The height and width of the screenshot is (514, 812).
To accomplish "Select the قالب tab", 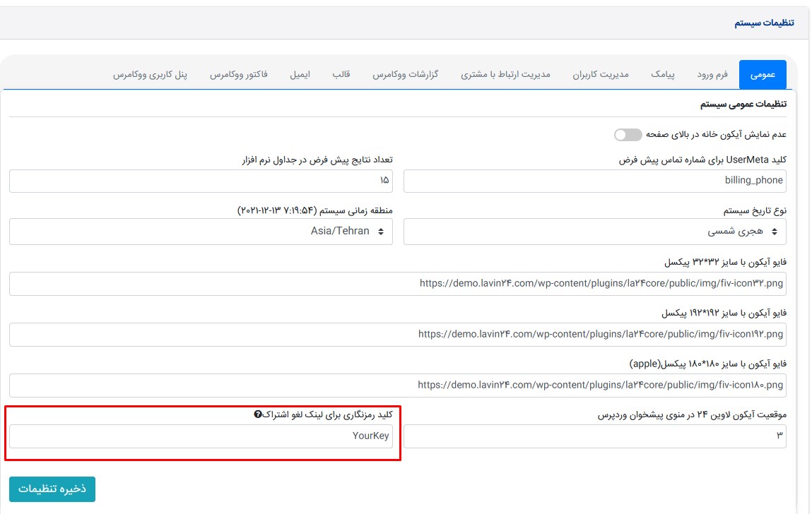I will click(342, 74).
